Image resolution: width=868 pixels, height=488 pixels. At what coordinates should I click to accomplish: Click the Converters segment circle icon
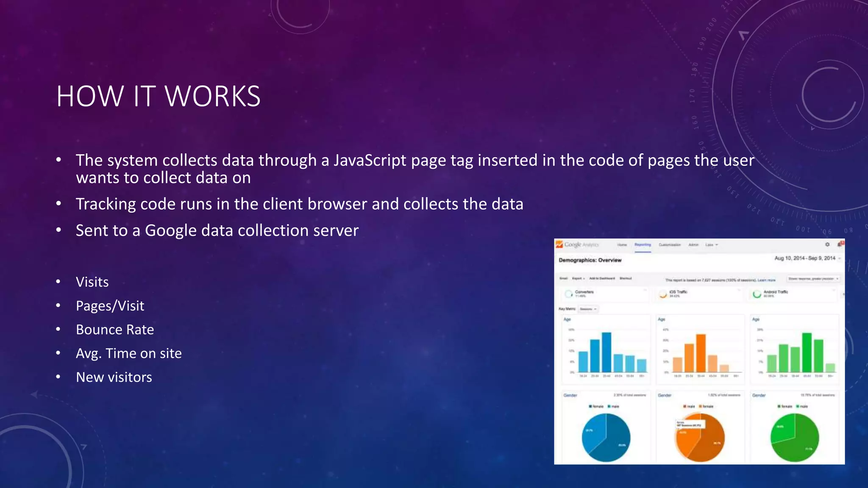click(568, 294)
